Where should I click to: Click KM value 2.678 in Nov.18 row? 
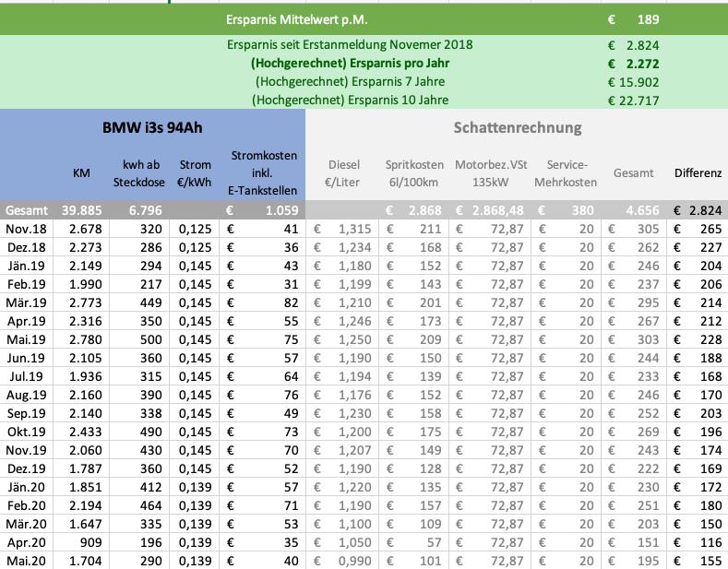tap(86, 229)
